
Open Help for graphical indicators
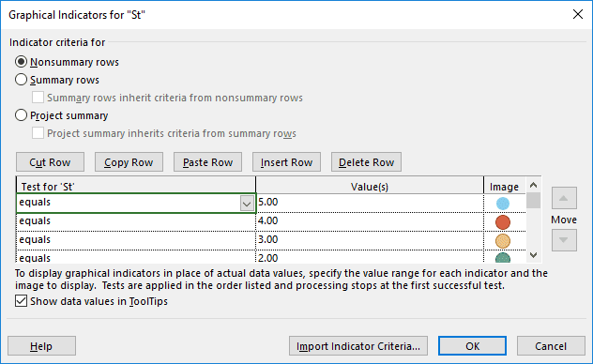(x=41, y=346)
